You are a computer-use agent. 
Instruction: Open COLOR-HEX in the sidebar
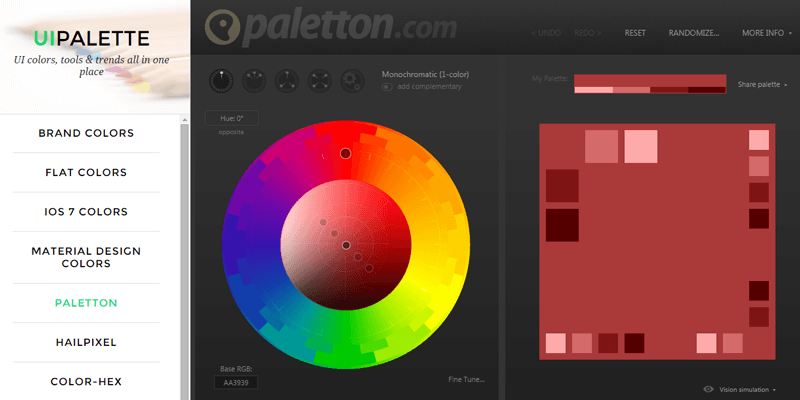pyautogui.click(x=86, y=382)
